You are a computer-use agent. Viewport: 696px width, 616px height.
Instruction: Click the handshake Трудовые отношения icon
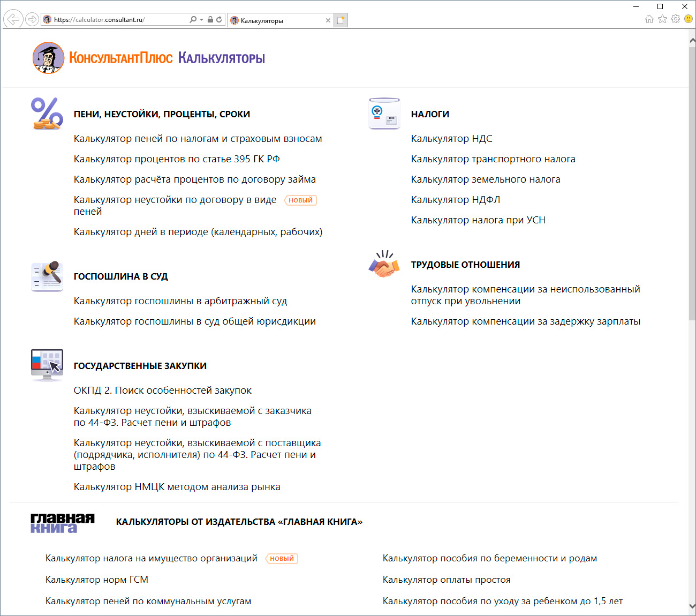384,264
